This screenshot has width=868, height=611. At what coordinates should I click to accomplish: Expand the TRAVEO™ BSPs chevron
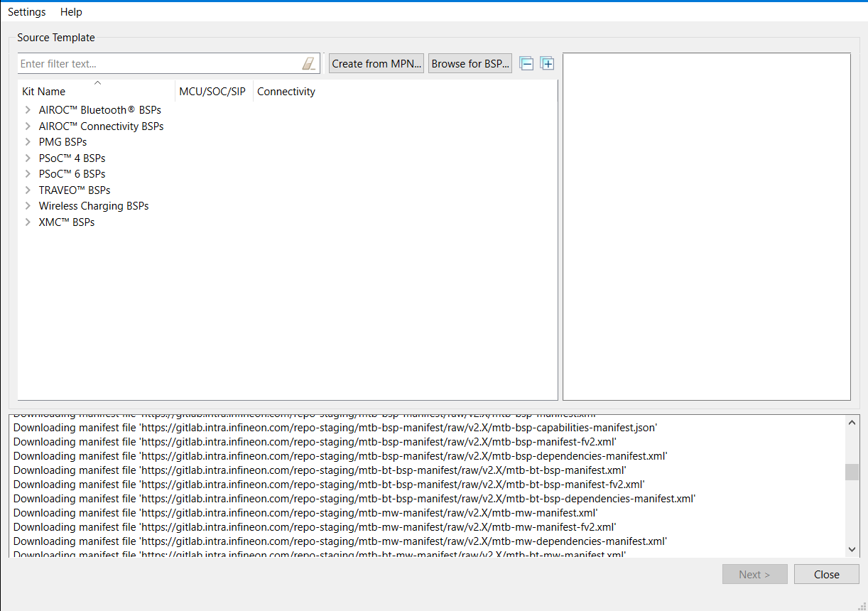coord(28,190)
